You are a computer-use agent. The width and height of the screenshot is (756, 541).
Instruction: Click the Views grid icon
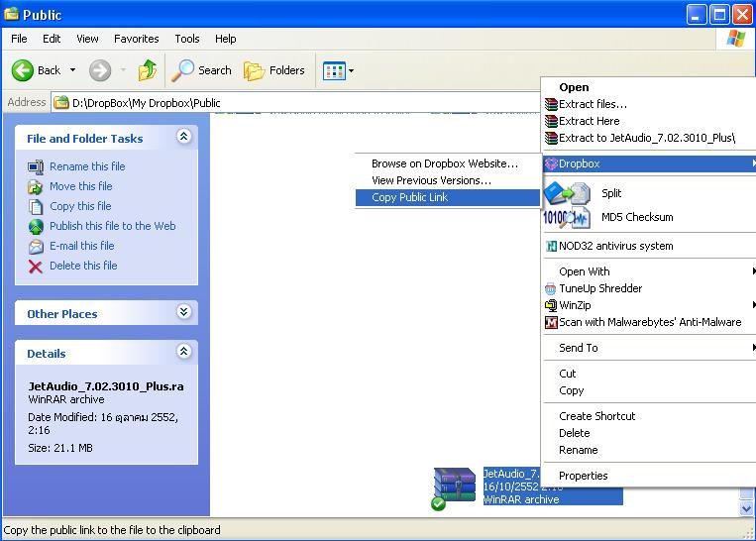click(334, 70)
